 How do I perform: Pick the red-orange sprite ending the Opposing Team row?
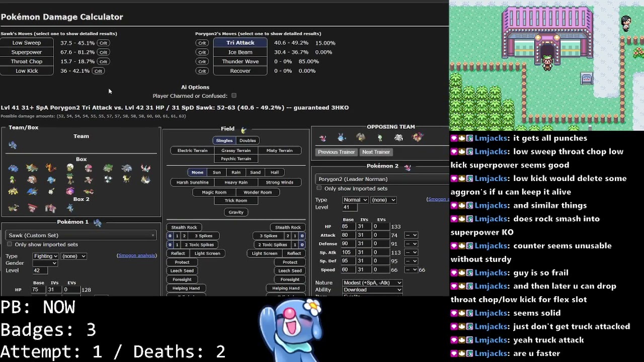[x=418, y=137]
